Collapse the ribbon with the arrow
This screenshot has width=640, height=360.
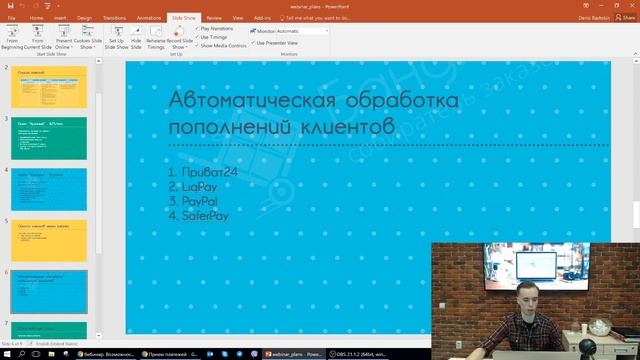(635, 53)
